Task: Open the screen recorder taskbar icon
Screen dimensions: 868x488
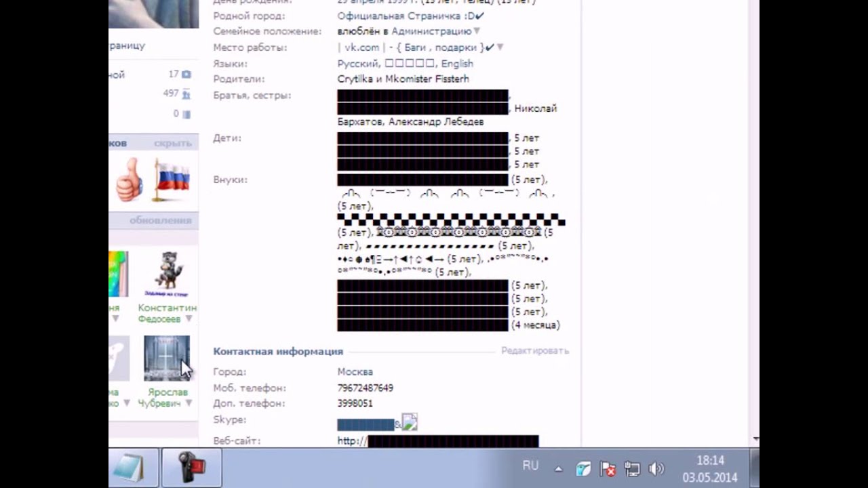Action: (191, 468)
